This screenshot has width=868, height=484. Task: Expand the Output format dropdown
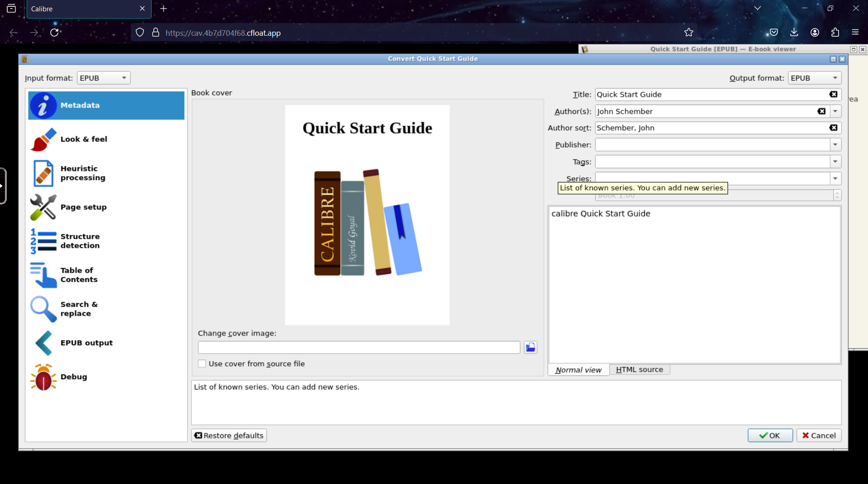815,78
